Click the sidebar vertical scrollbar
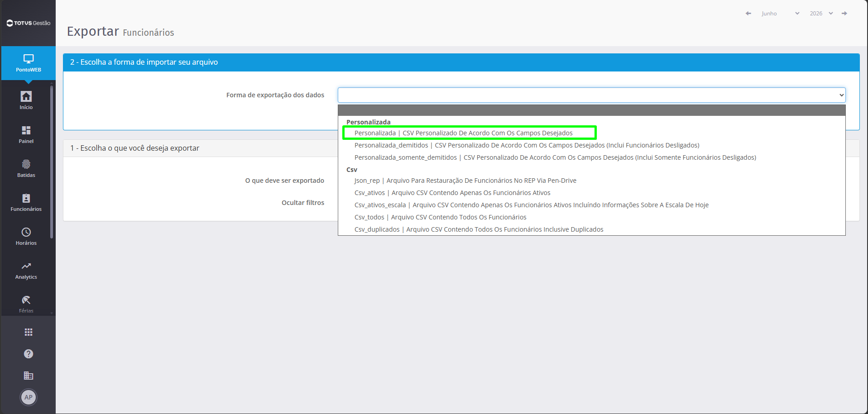Viewport: 868px width, 414px height. [x=52, y=162]
